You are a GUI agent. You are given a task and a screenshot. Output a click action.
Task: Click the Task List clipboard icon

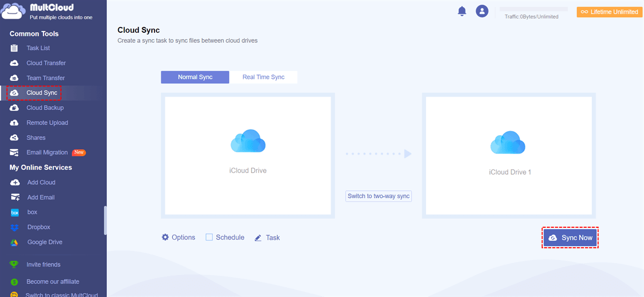click(14, 48)
